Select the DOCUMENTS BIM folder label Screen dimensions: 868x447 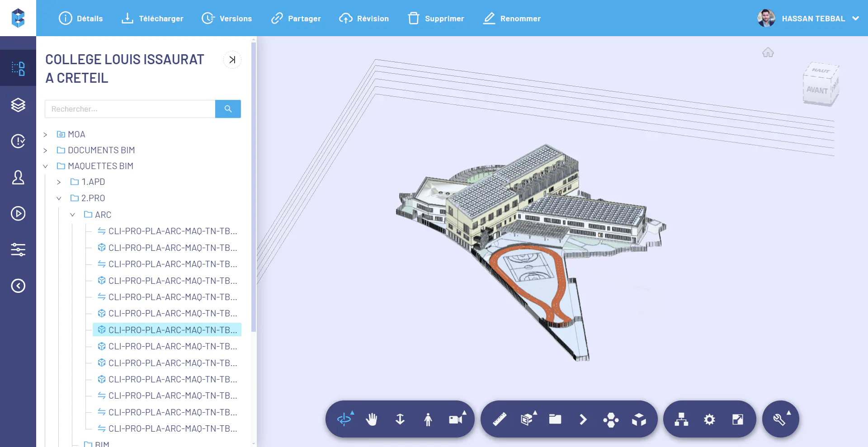click(101, 150)
